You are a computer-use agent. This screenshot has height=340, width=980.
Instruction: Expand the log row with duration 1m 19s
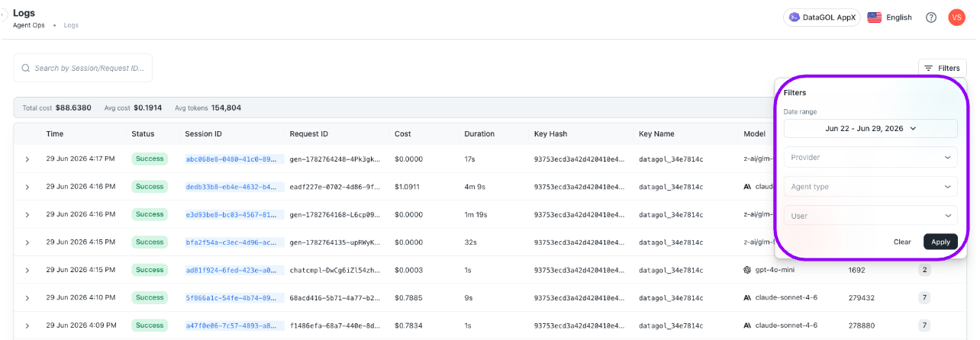click(27, 215)
